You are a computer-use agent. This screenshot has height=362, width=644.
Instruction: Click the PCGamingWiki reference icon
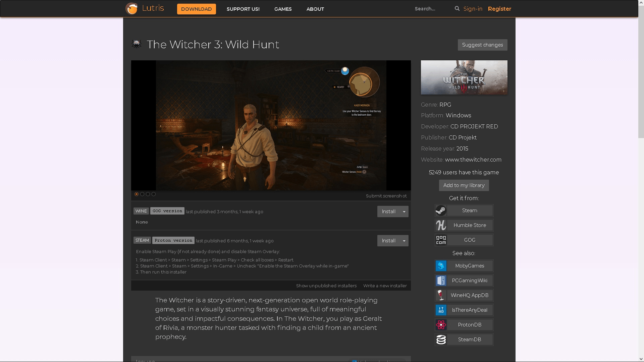[440, 280]
